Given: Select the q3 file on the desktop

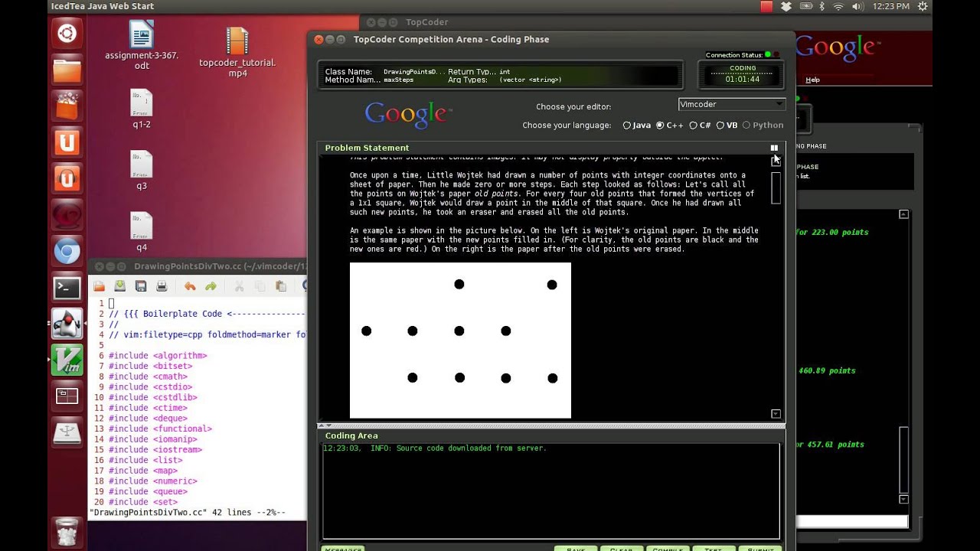Looking at the screenshot, I should point(142,170).
